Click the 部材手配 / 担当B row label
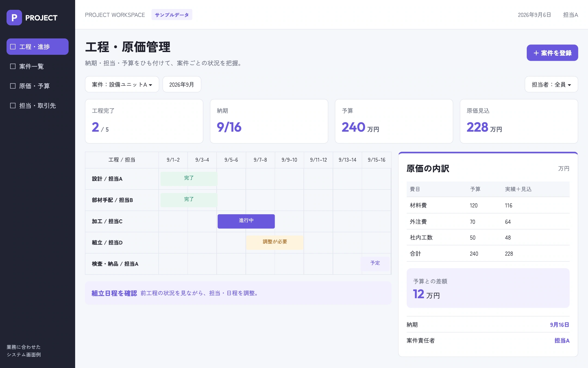Screen dimensions: 588x368 pos(112,200)
